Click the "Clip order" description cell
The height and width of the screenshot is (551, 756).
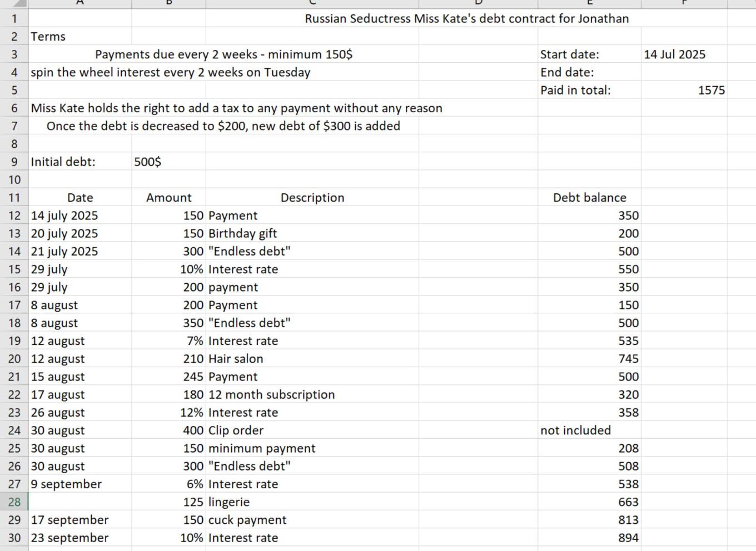(x=236, y=430)
